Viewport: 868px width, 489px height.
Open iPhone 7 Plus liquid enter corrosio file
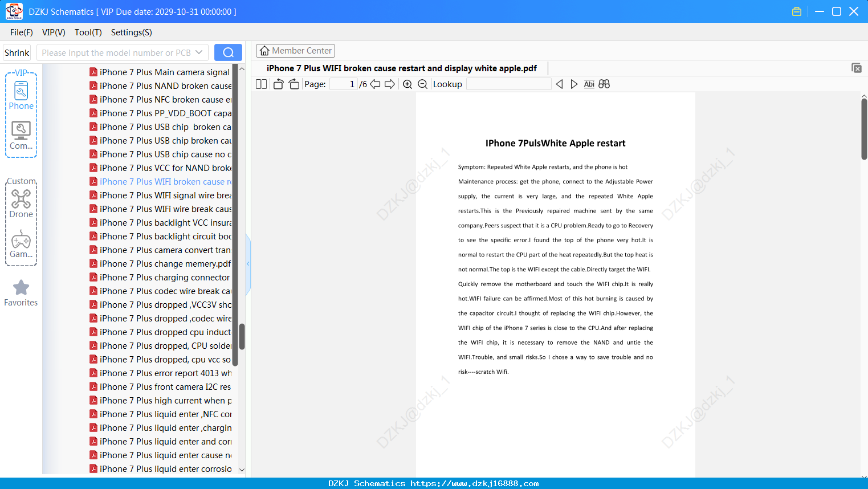pyautogui.click(x=161, y=469)
